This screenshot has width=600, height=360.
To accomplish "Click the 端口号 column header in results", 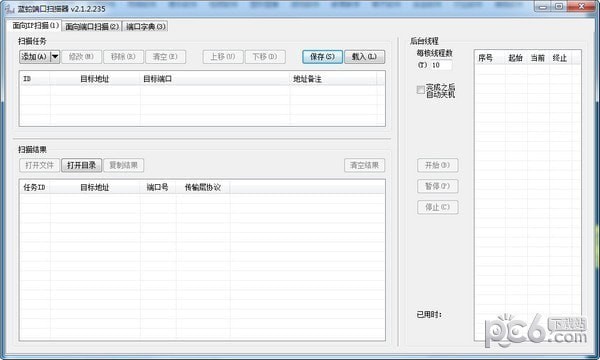I will [158, 187].
